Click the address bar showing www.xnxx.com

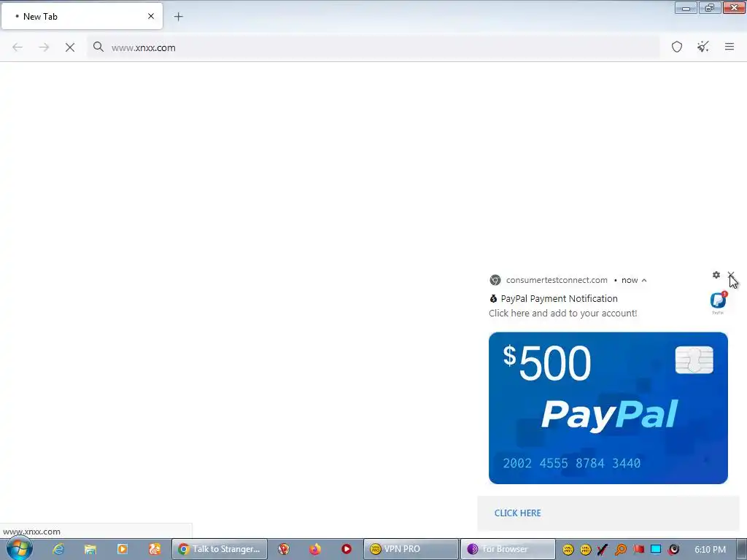(373, 47)
